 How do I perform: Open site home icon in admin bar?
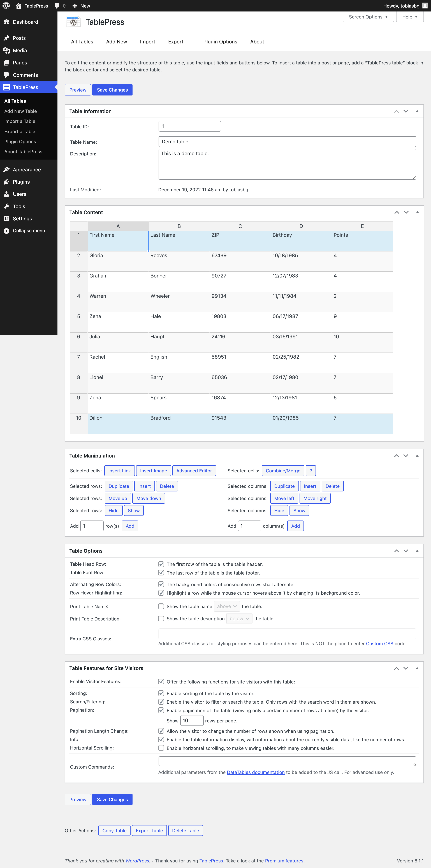click(x=18, y=6)
